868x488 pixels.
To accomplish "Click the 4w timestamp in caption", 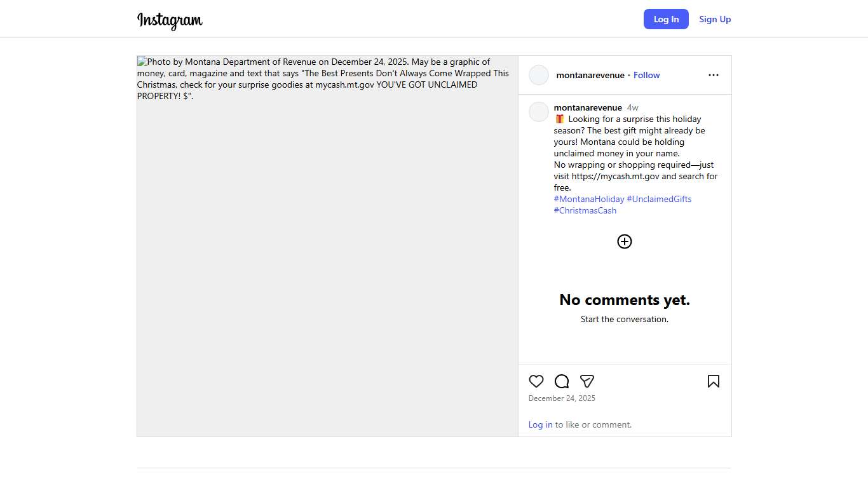I will click(x=632, y=107).
